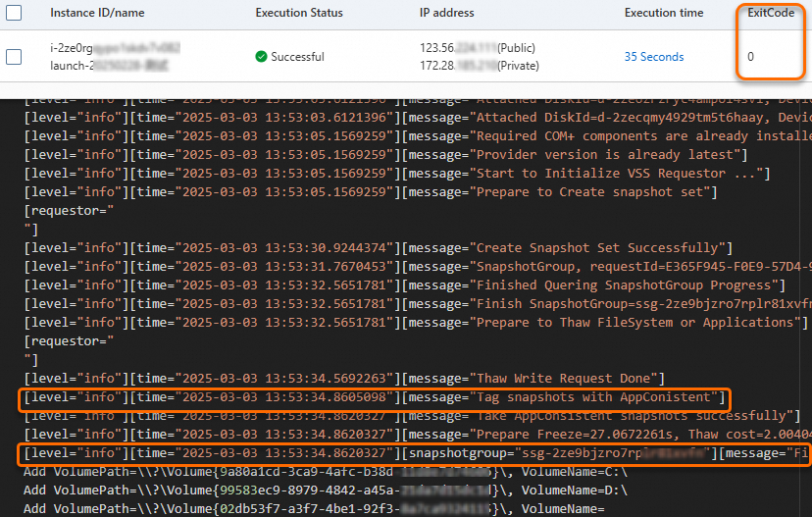Click log line 'Prepare to Thaw FileSystem or Applications'

point(417,323)
